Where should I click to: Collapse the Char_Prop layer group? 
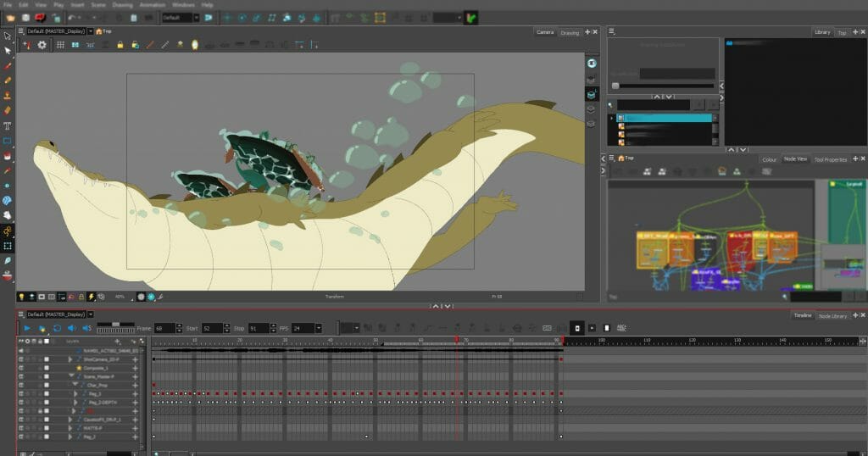coord(74,385)
